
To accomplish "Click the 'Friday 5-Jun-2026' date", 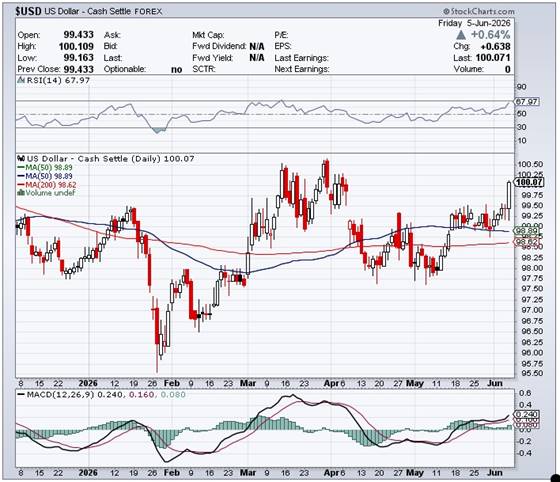I will coord(474,23).
